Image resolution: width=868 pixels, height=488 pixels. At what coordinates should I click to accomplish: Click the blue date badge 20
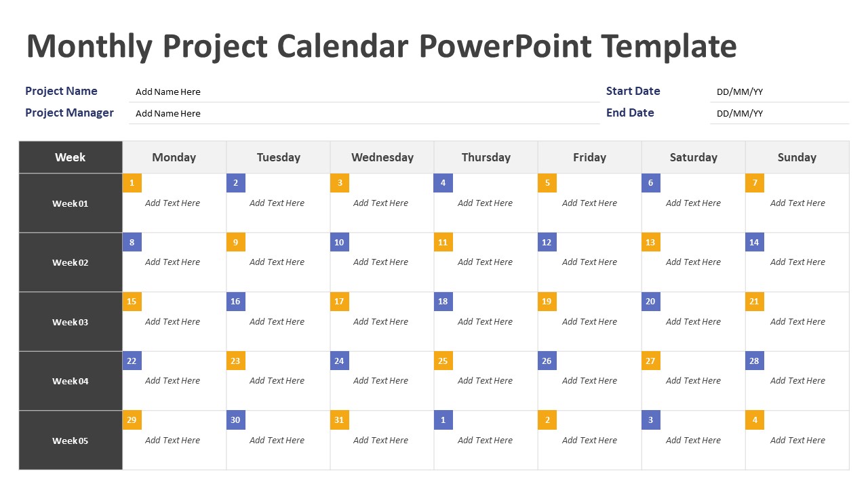[650, 302]
